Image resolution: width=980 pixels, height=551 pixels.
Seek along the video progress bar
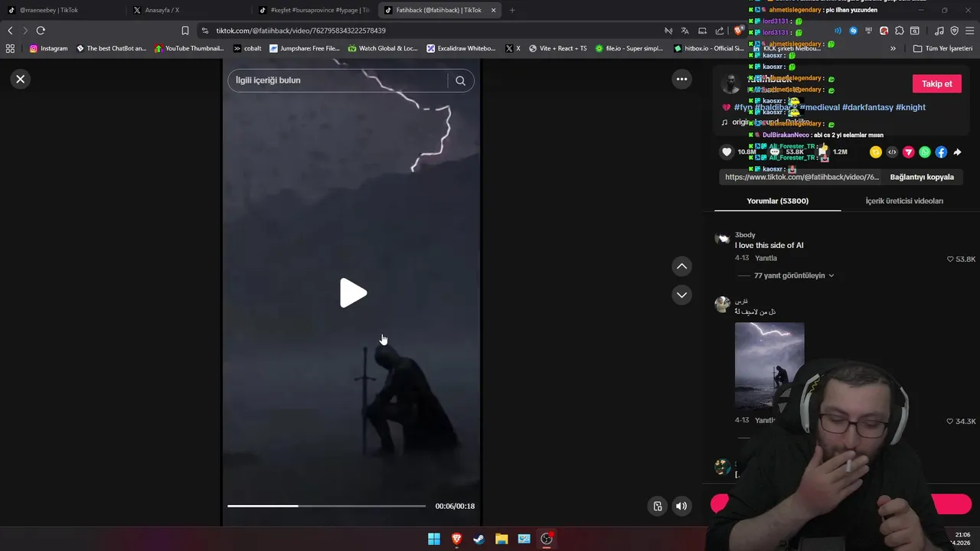click(326, 506)
